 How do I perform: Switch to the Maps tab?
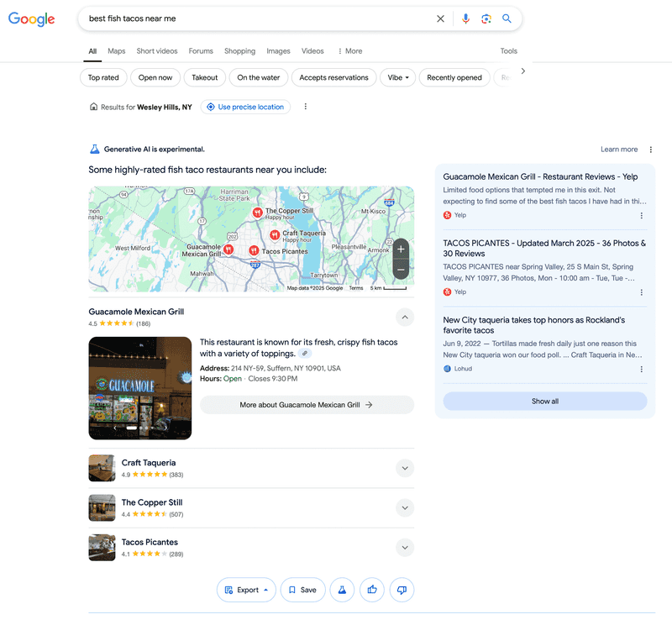116,50
